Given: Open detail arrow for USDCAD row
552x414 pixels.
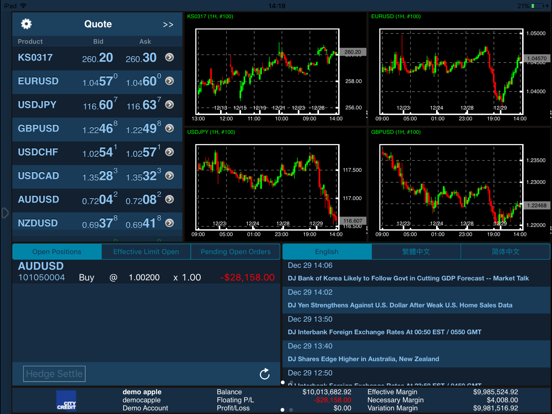Looking at the screenshot, I should 169,176.
